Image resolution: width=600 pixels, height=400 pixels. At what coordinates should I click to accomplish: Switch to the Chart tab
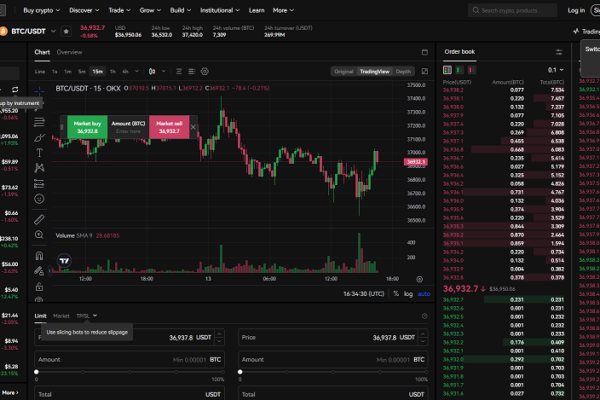coord(42,52)
